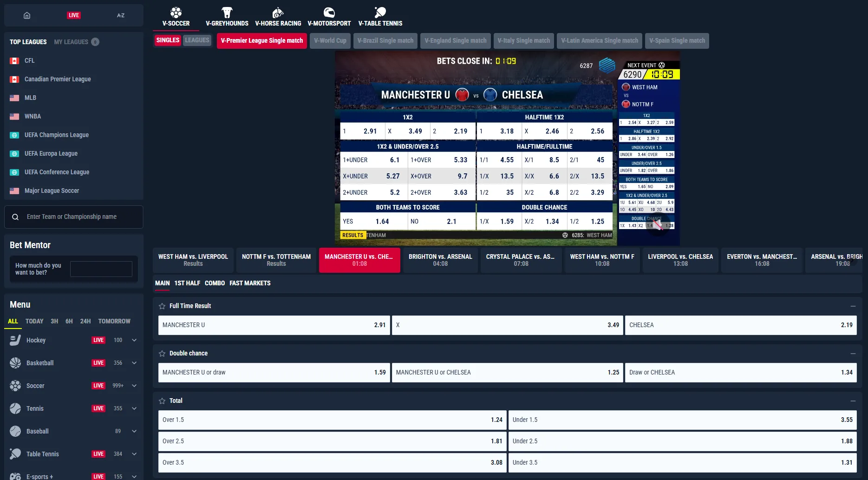Open the A-Z sports listing
This screenshot has width=868, height=480.
click(121, 15)
